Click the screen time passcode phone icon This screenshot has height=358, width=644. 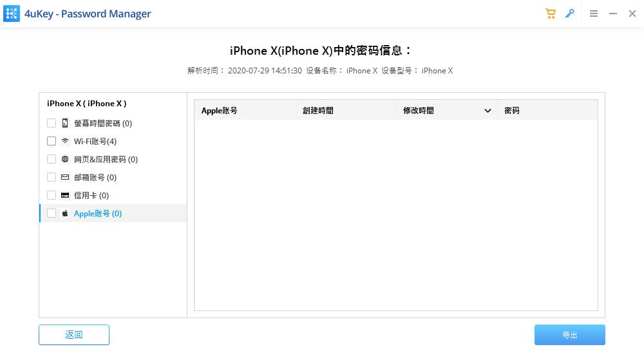pyautogui.click(x=65, y=123)
